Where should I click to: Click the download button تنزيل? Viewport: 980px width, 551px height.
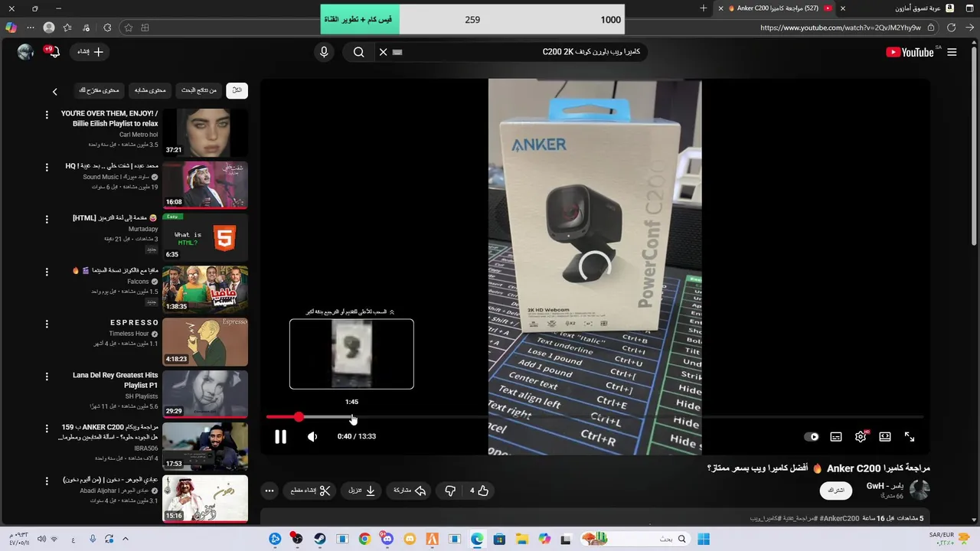(361, 491)
